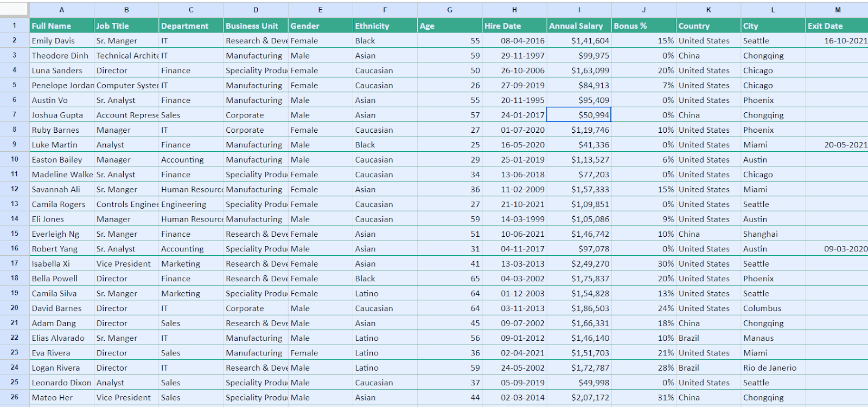Select column D letter header
Viewport: 868px width, 407px height.
256,10
